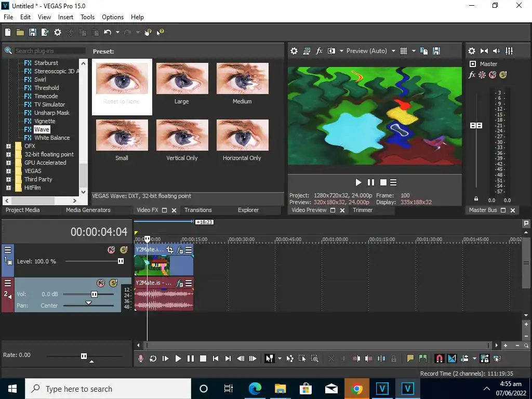Expand the Third Party folder
The image size is (532, 399).
[x=8, y=179]
